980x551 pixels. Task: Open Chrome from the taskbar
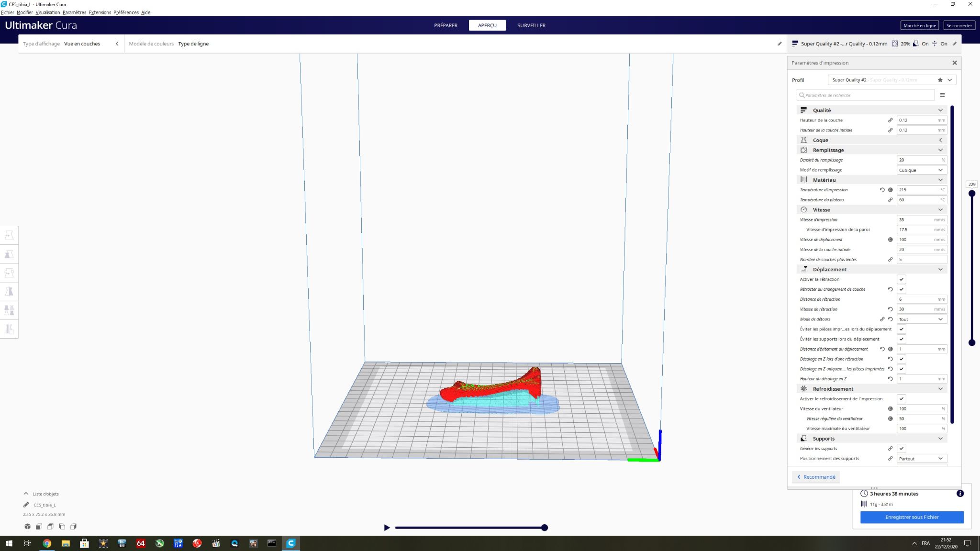47,543
